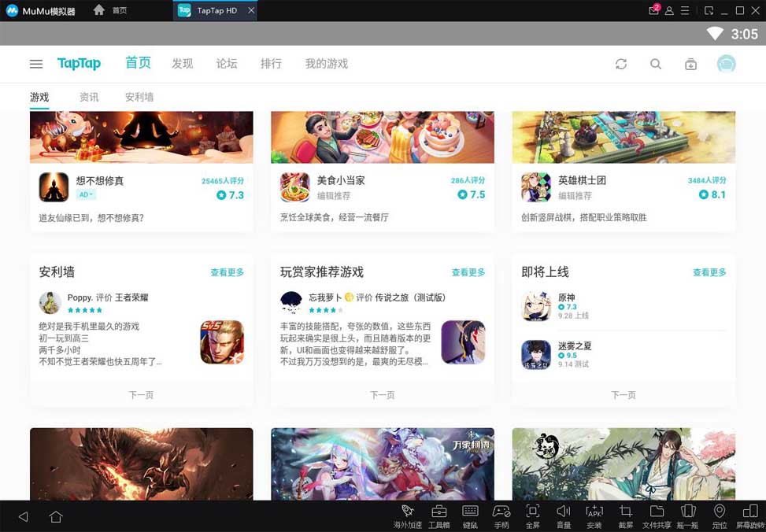Open the 迷雾之夏 upcoming game entry
This screenshot has width=766, height=532.
[624, 355]
